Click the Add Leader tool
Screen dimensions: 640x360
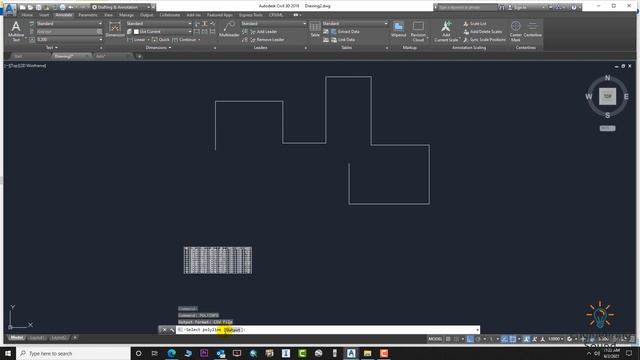tap(263, 31)
